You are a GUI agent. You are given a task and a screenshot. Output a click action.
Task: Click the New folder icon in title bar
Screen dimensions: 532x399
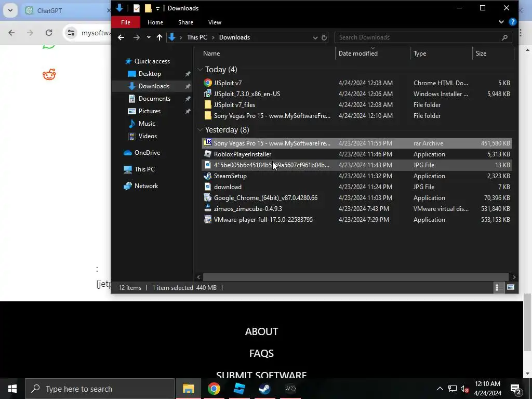point(148,8)
